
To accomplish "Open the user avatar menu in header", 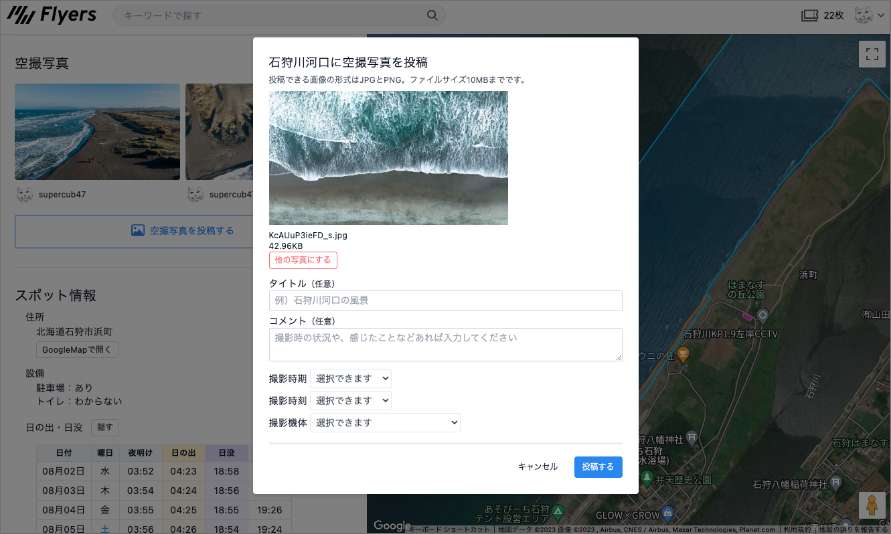I will (x=864, y=15).
